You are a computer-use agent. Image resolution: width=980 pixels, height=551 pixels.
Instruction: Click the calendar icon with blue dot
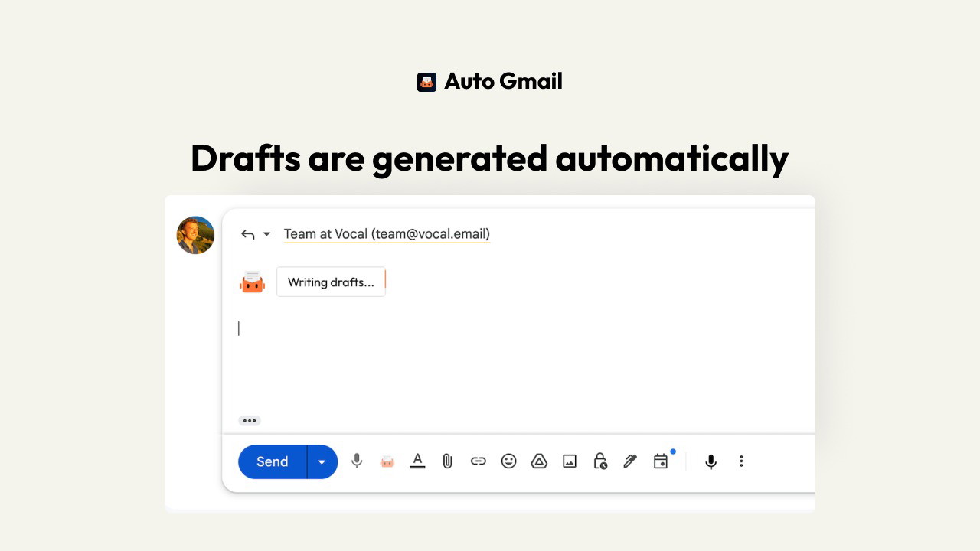click(x=661, y=461)
